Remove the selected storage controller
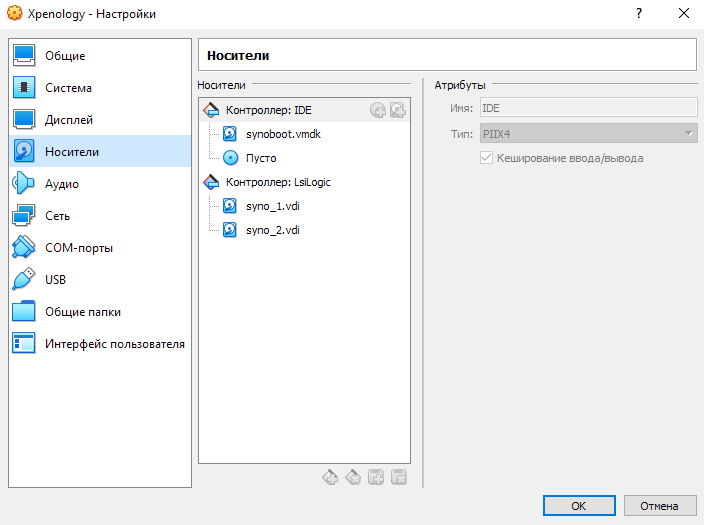The width and height of the screenshot is (704, 525). [353, 477]
